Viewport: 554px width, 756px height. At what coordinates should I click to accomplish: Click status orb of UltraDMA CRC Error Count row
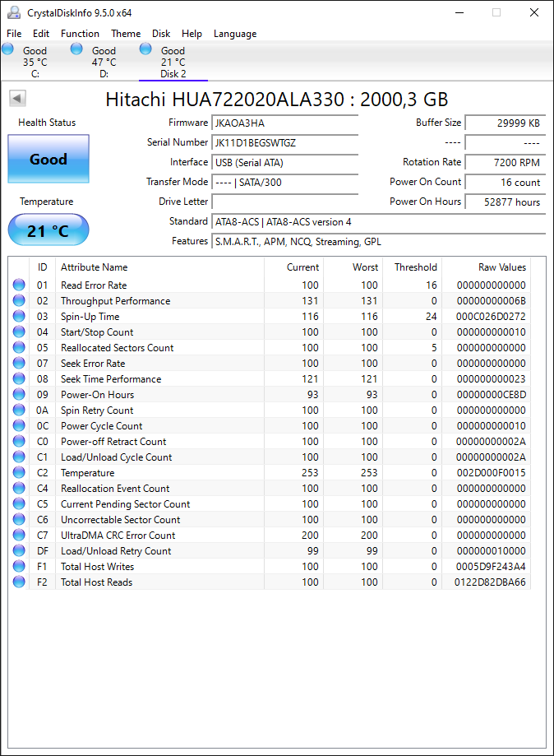tap(19, 536)
